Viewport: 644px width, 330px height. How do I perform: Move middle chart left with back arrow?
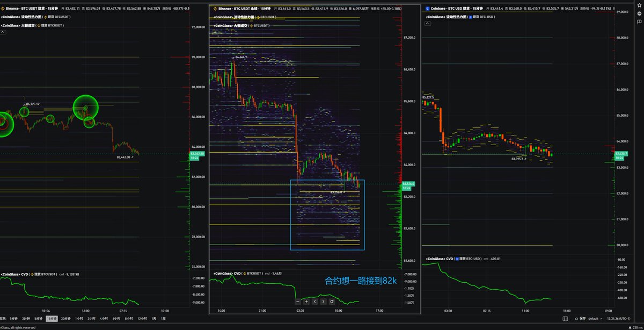pos(315,302)
